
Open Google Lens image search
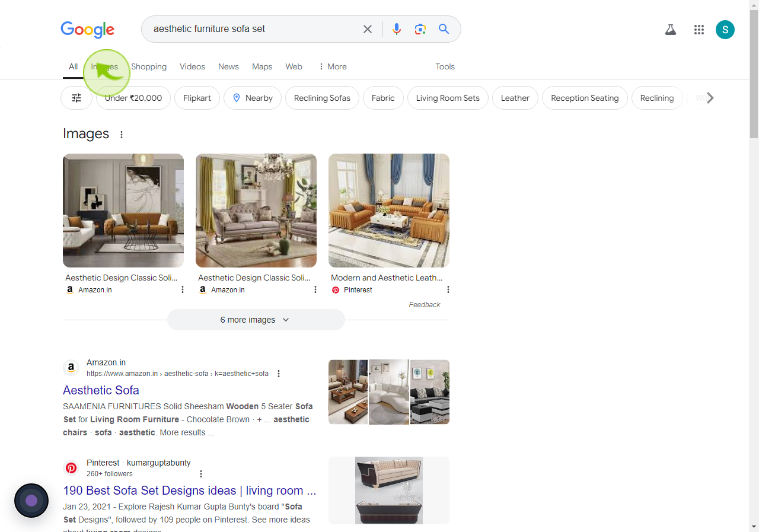pyautogui.click(x=420, y=29)
